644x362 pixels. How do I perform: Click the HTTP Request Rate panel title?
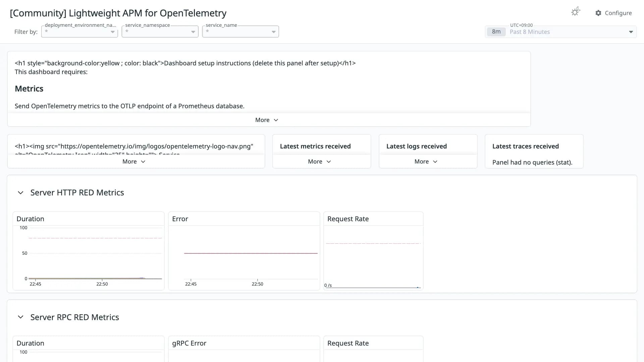coord(348,219)
